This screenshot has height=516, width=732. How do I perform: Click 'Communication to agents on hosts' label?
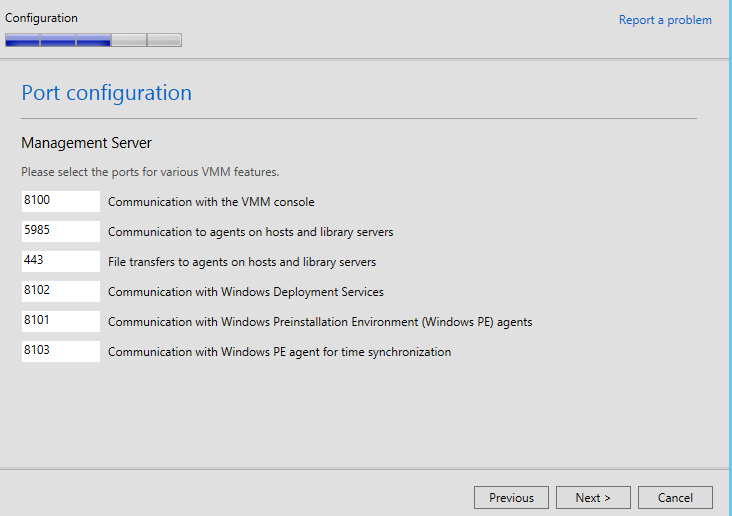coord(250,232)
